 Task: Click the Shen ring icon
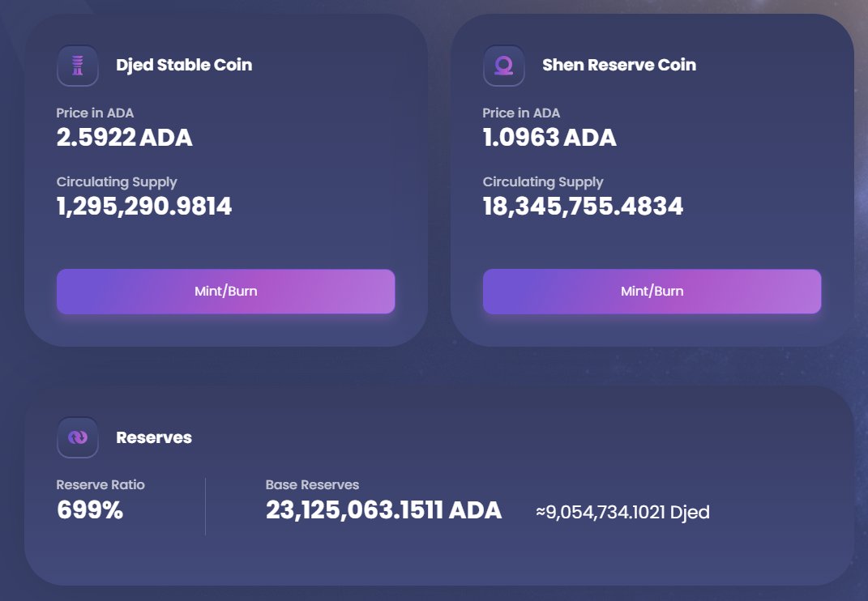click(503, 65)
